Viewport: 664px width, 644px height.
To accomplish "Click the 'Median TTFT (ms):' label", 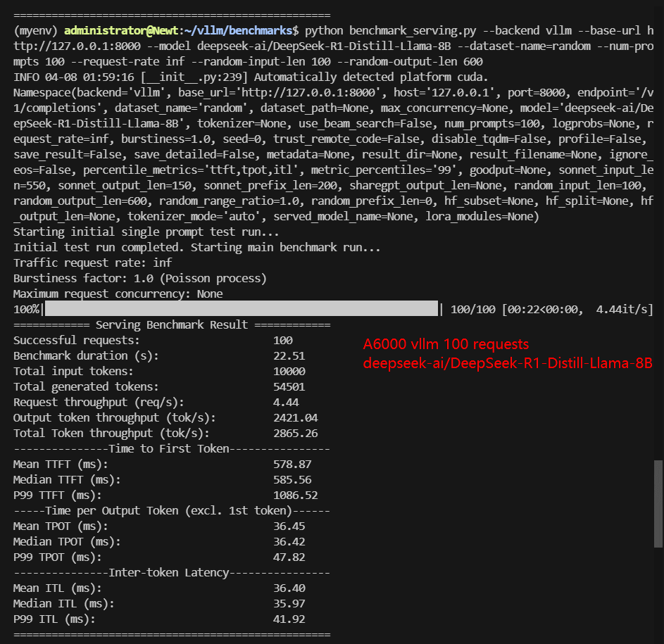I will (67, 480).
